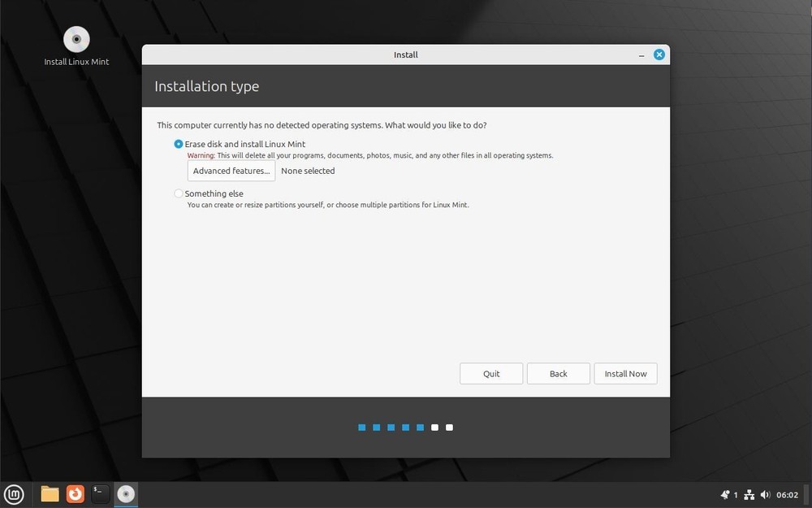812x508 pixels.
Task: Open the terminal from the taskbar
Action: tap(100, 493)
